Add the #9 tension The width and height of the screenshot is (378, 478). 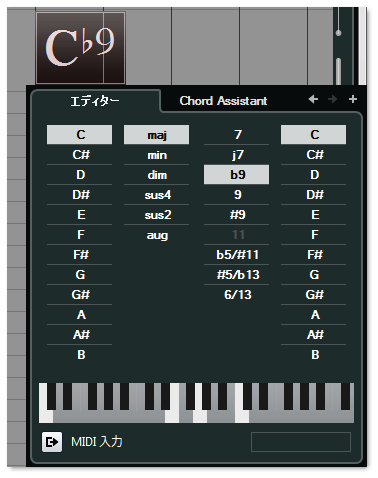click(x=236, y=215)
